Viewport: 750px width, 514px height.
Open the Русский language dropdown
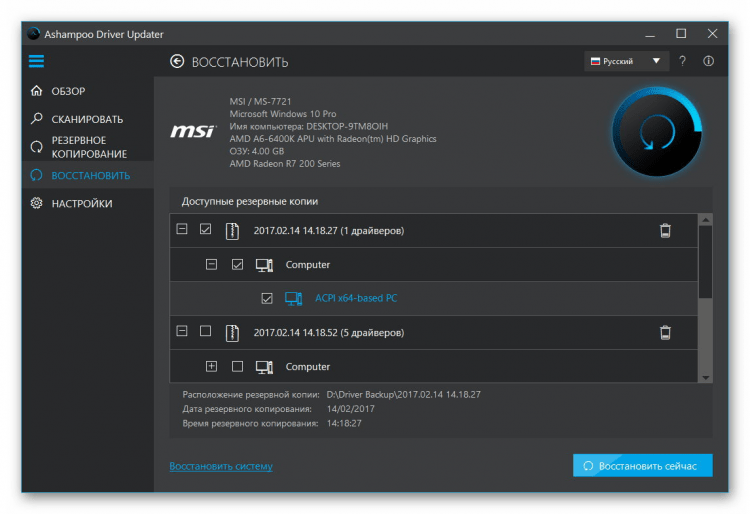(626, 61)
